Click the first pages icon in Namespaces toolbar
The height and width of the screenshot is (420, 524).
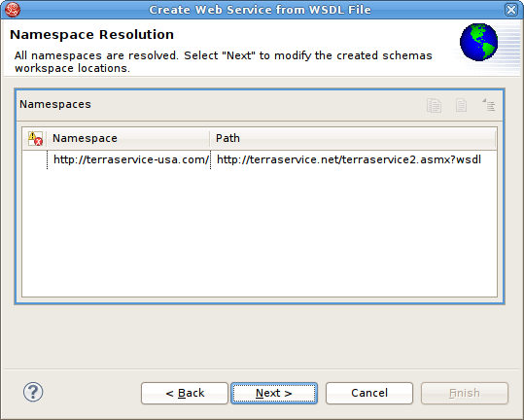click(434, 106)
